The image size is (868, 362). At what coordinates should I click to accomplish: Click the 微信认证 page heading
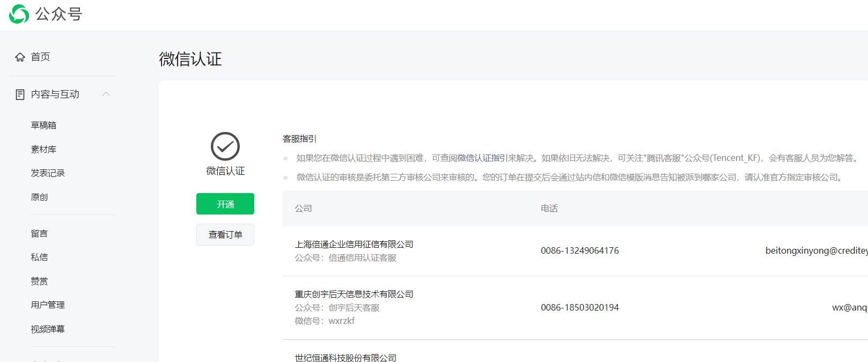click(x=190, y=59)
